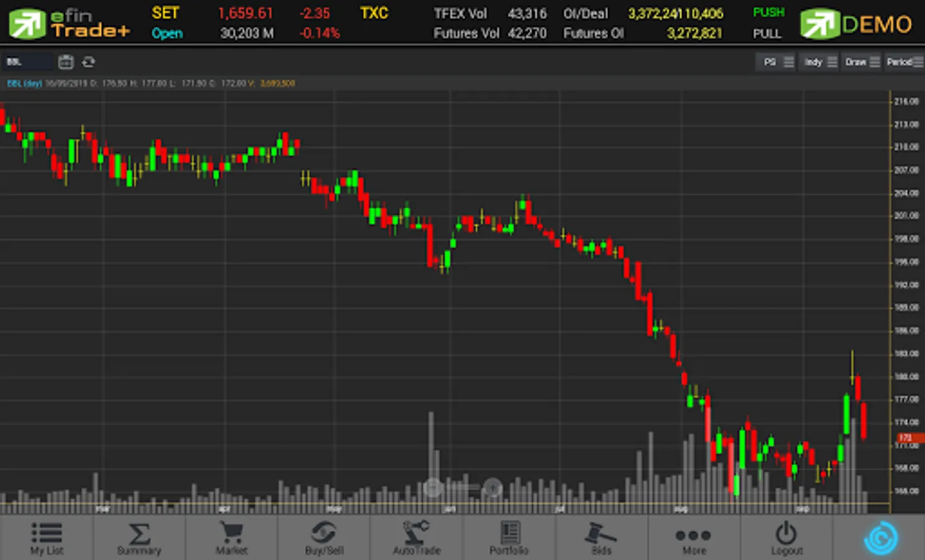This screenshot has height=560, width=925.
Task: Expand the Indy indicators menu
Action: coord(819,62)
